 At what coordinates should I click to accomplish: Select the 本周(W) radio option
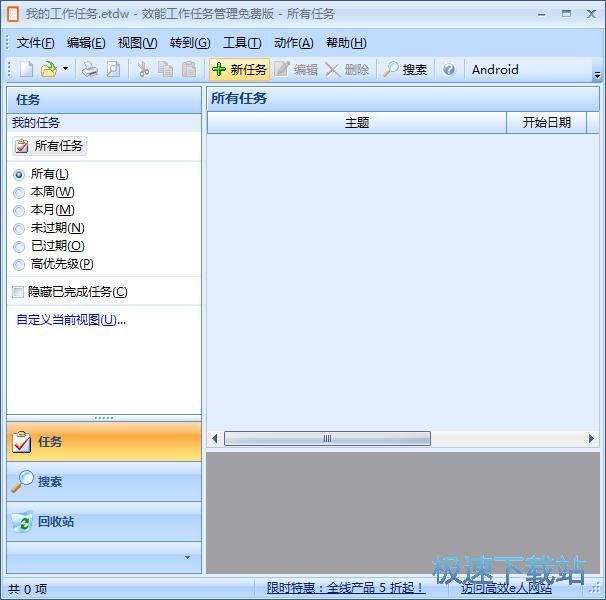19,192
